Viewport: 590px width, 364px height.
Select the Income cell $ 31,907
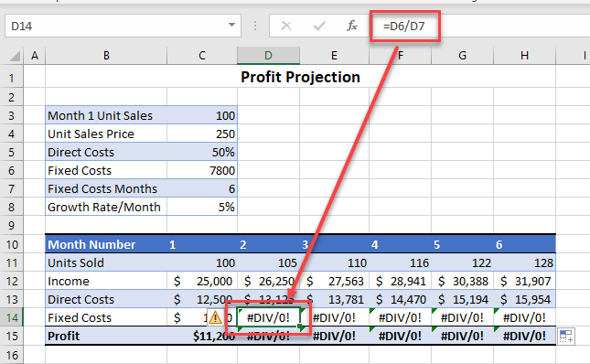pyautogui.click(x=524, y=282)
